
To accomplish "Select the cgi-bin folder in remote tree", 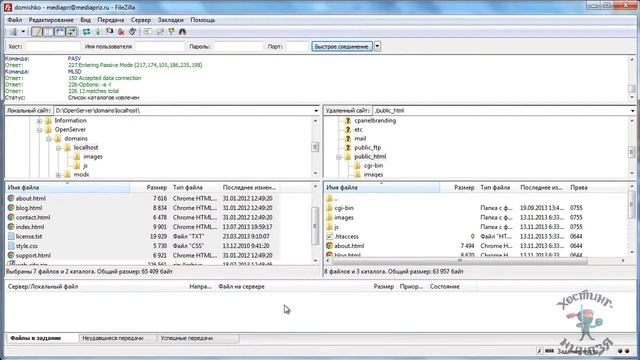I will pyautogui.click(x=373, y=166).
